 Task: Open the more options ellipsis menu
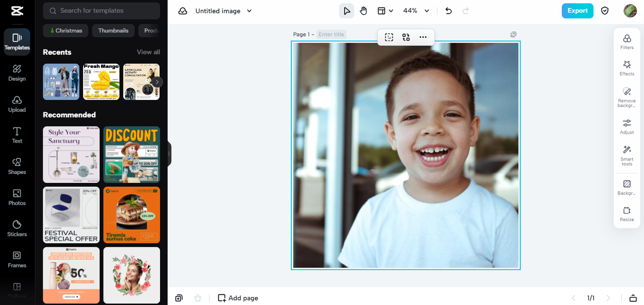423,37
